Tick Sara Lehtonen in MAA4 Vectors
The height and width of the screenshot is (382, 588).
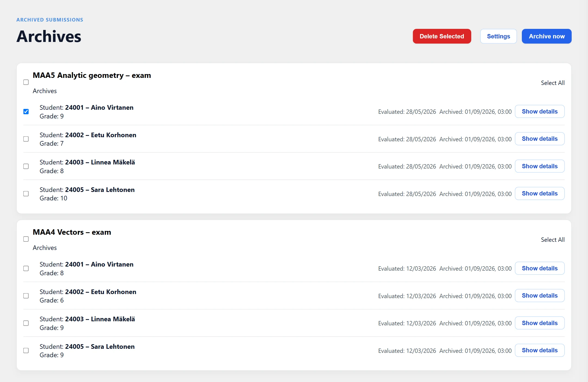pyautogui.click(x=26, y=351)
